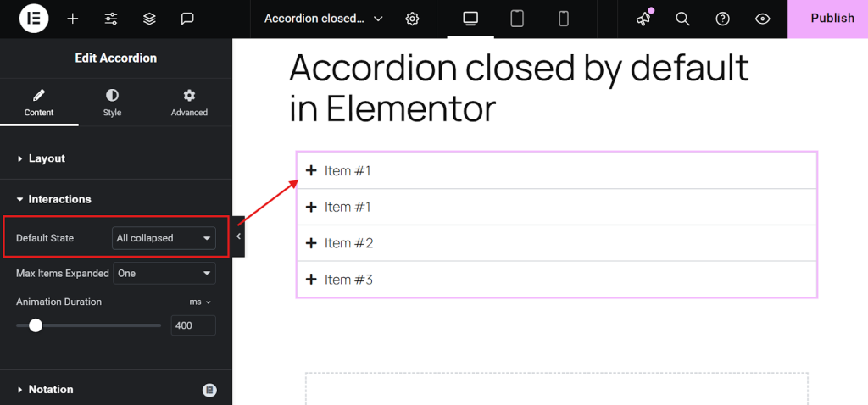Viewport: 868px width, 405px height.
Task: Switch to the Advanced tab
Action: click(189, 103)
